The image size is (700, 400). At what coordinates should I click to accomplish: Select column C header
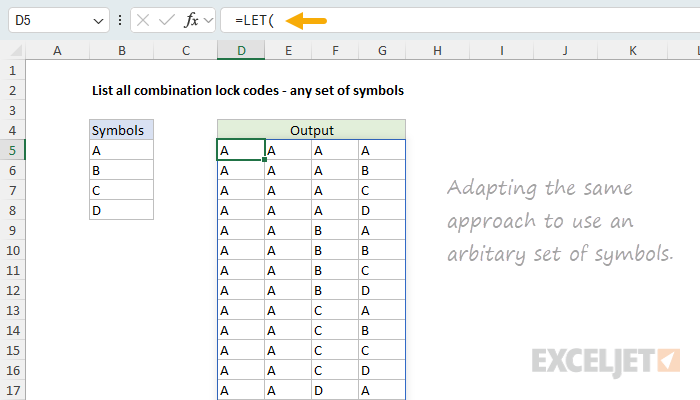coord(186,50)
